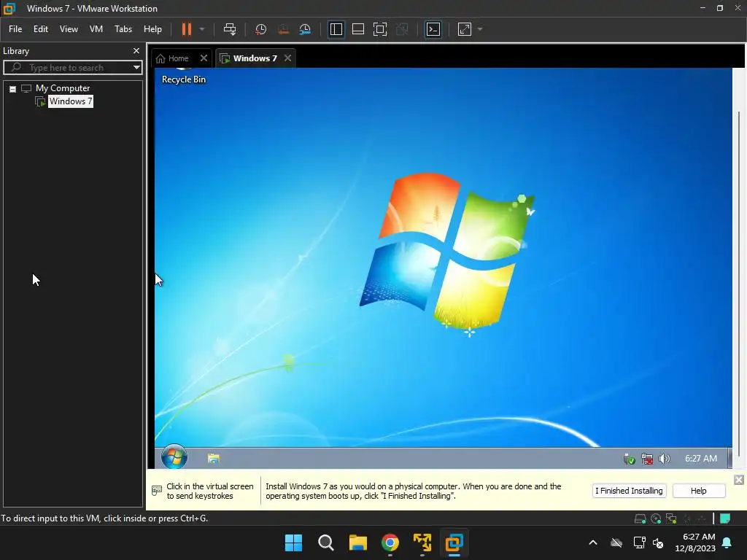Click the dimmed printer status icon

coord(687,518)
